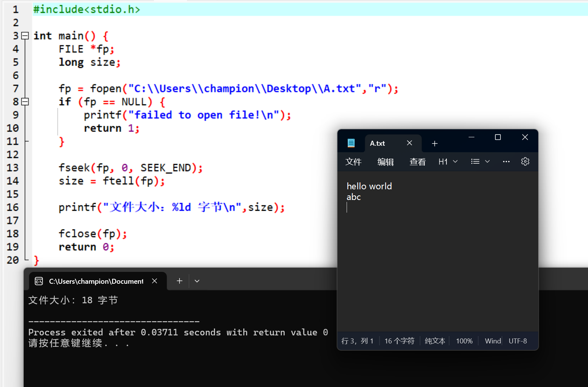Screen dimensions: 588x387
Task: Click the 100% zoom status entry
Action: (464, 341)
